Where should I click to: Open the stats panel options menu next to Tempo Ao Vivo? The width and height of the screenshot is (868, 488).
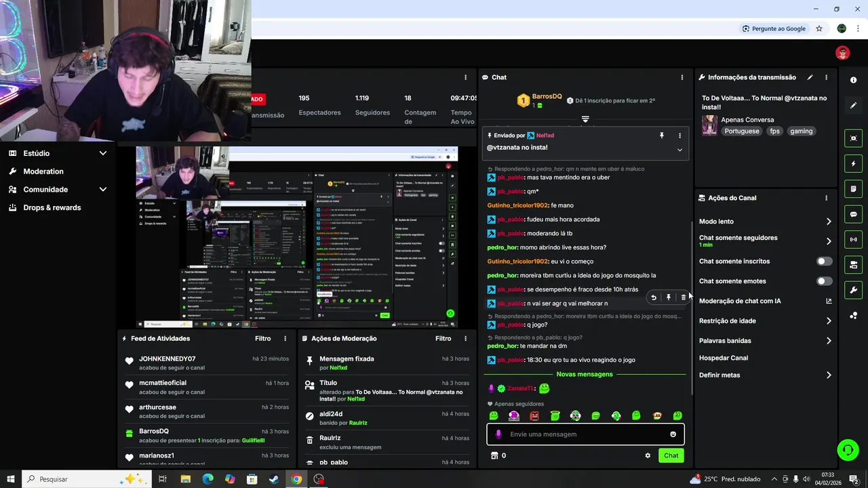pyautogui.click(x=465, y=77)
